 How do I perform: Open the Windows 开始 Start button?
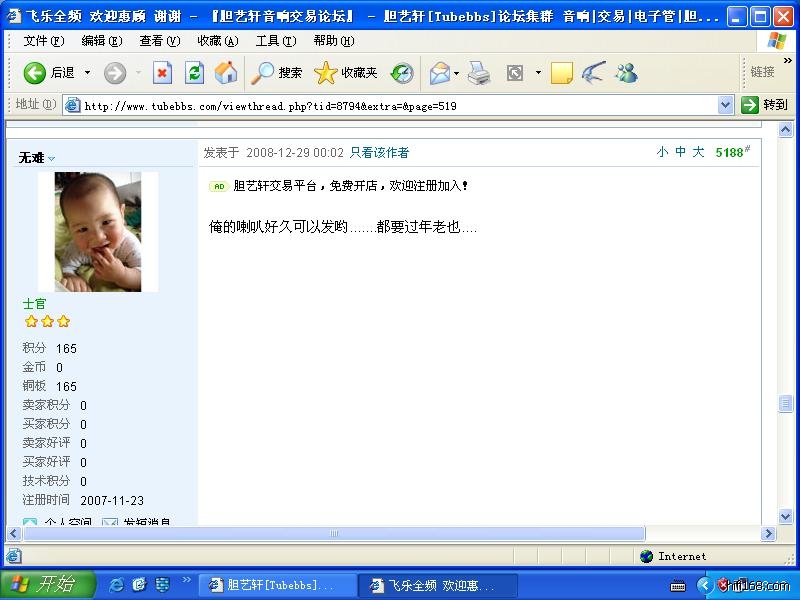[47, 585]
